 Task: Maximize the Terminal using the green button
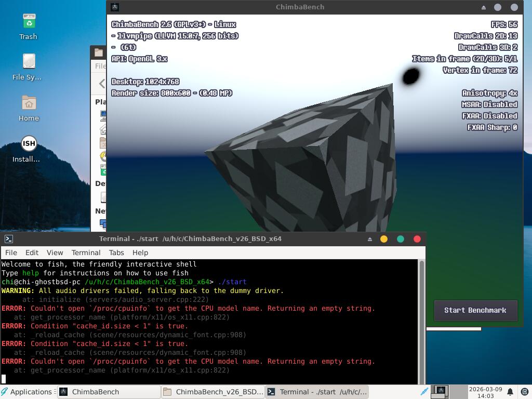pyautogui.click(x=401, y=239)
